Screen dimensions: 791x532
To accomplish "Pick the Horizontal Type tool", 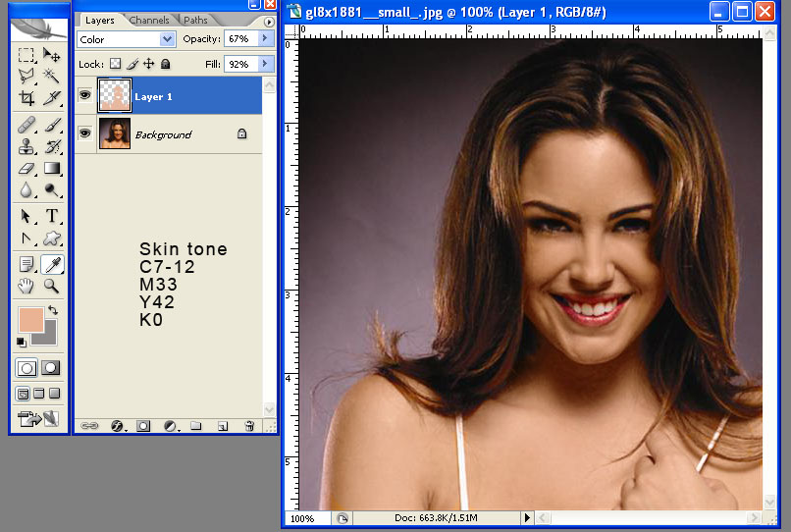I will click(x=51, y=216).
